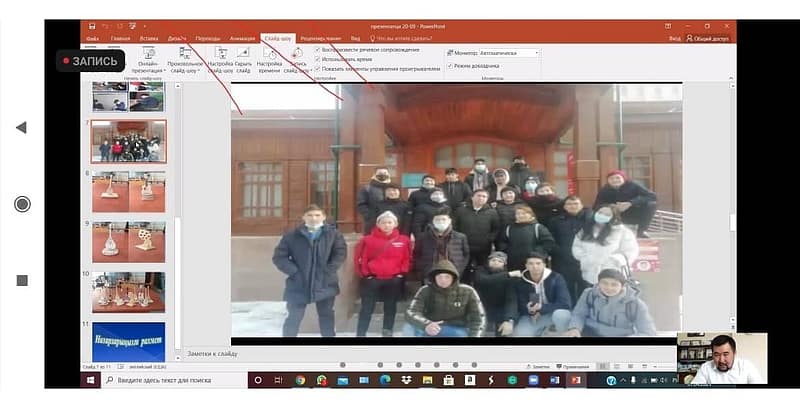800x410 pixels.
Task: Open Microsoft Edge from the taskbar
Action: click(385, 380)
